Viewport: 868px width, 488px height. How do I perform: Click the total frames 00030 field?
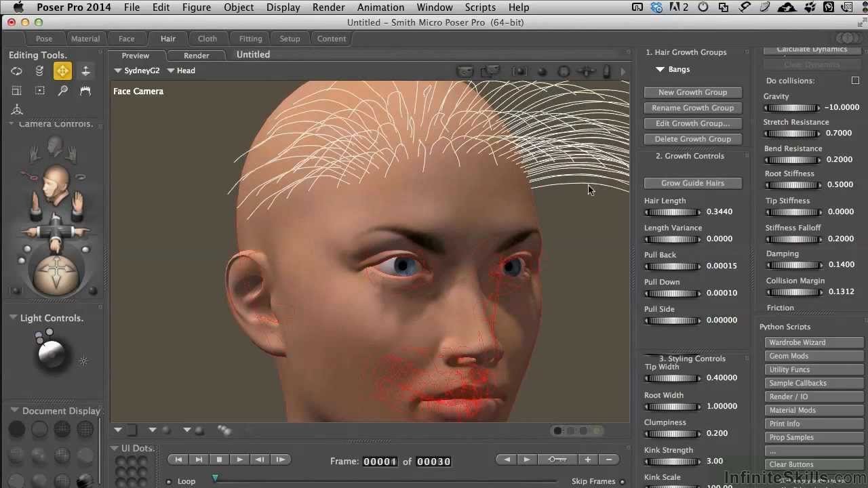(x=433, y=462)
